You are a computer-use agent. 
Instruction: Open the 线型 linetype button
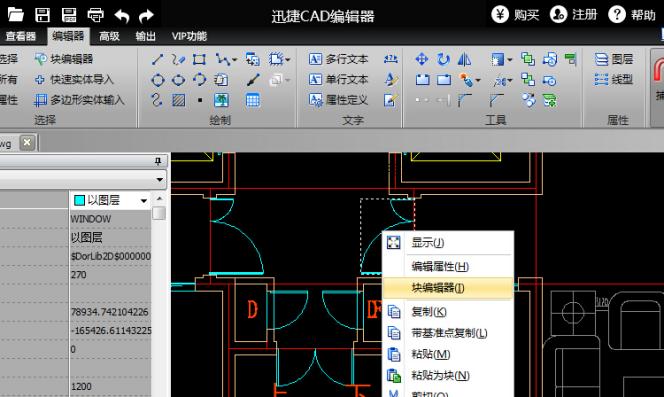tap(614, 80)
